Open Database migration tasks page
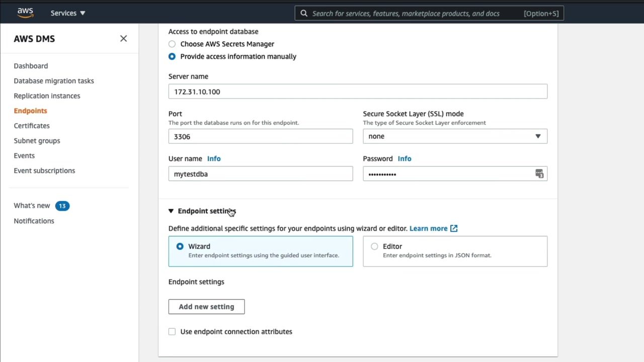Viewport: 644px width, 362px height. tap(54, 81)
